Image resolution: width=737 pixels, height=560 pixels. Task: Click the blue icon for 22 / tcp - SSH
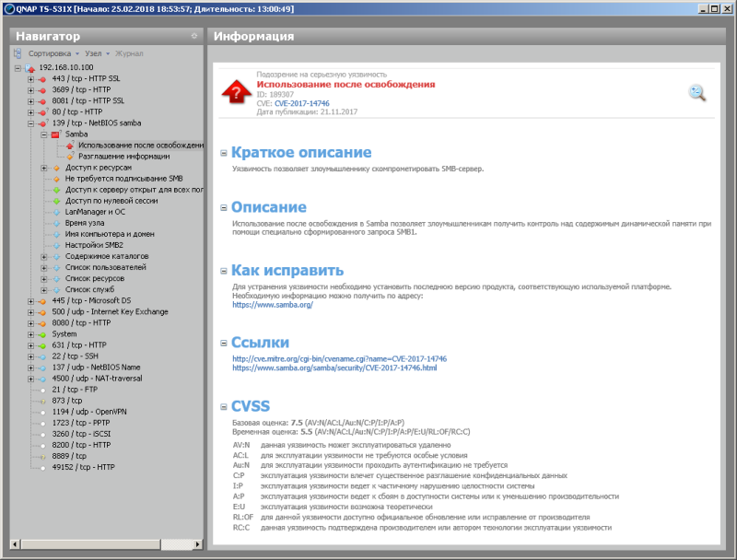42,356
